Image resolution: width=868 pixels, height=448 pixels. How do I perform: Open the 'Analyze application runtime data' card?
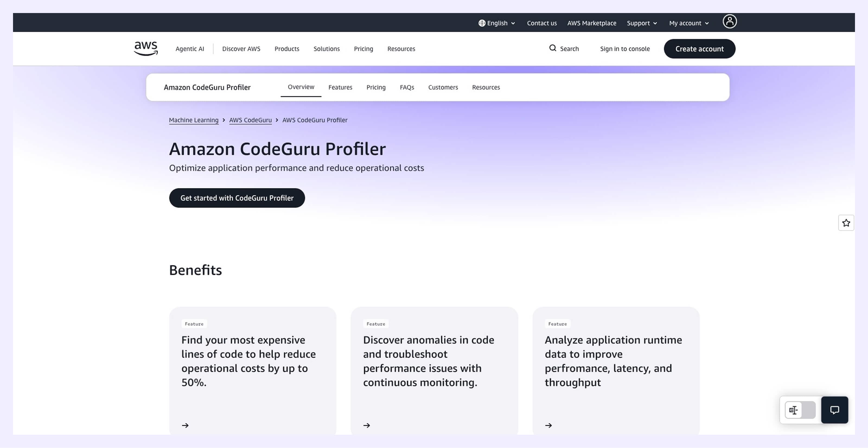click(616, 370)
